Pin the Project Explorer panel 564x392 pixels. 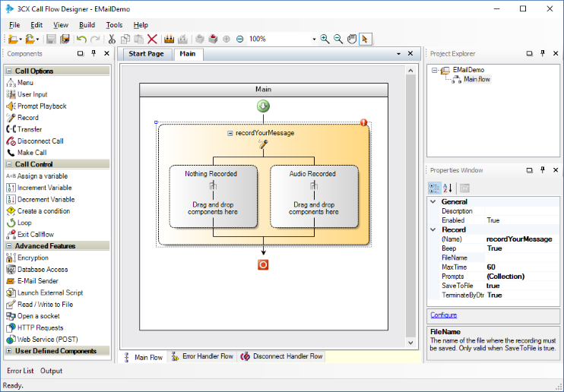click(543, 53)
